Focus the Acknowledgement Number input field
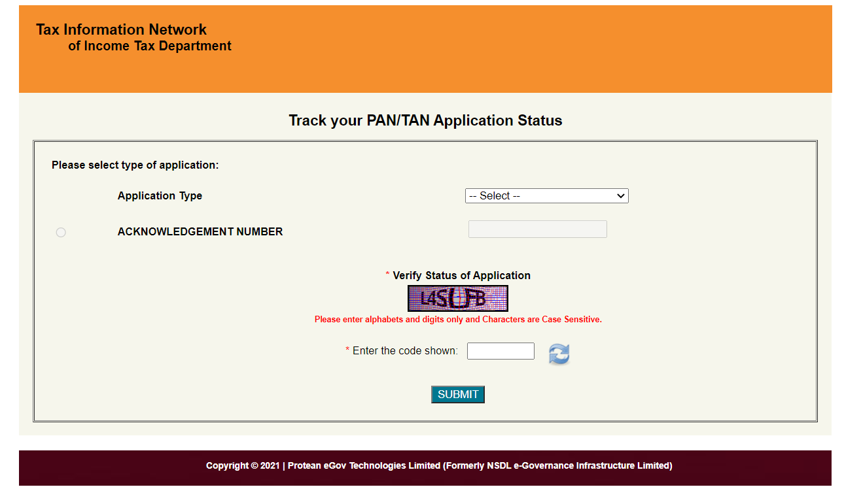This screenshot has width=844, height=504. click(x=537, y=229)
